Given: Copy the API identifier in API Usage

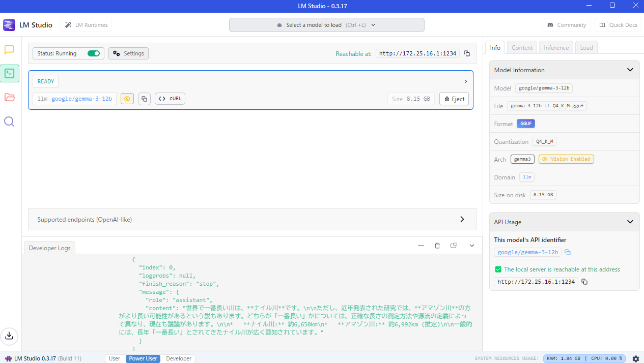Looking at the screenshot, I should click(x=568, y=252).
